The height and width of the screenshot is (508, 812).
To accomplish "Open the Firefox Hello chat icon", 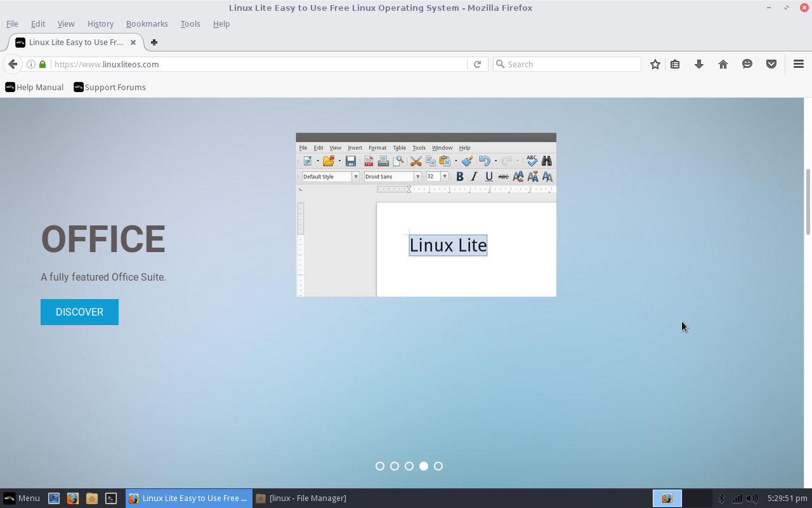I will coord(747,64).
